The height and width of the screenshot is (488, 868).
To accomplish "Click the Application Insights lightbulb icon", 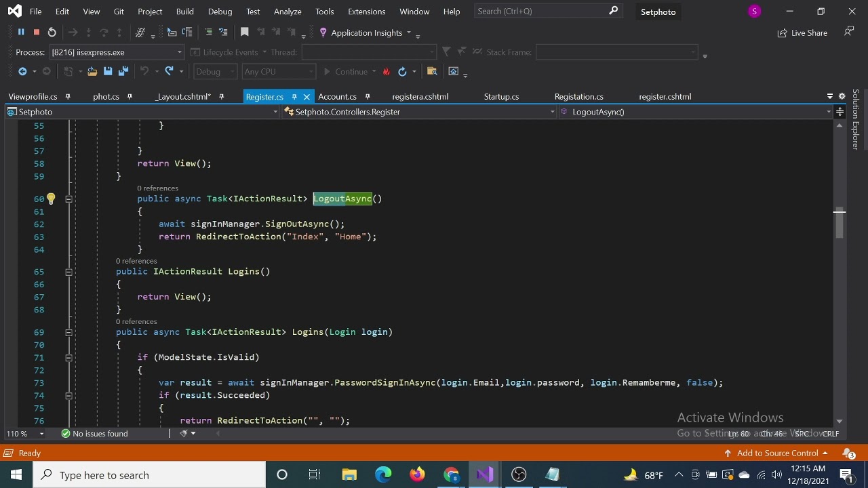I will point(323,33).
